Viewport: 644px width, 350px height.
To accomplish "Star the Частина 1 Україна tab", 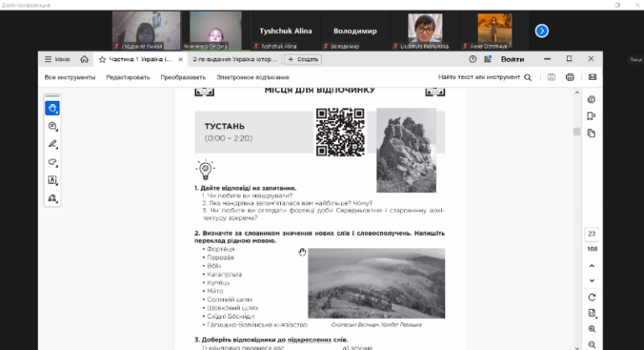I will point(102,60).
